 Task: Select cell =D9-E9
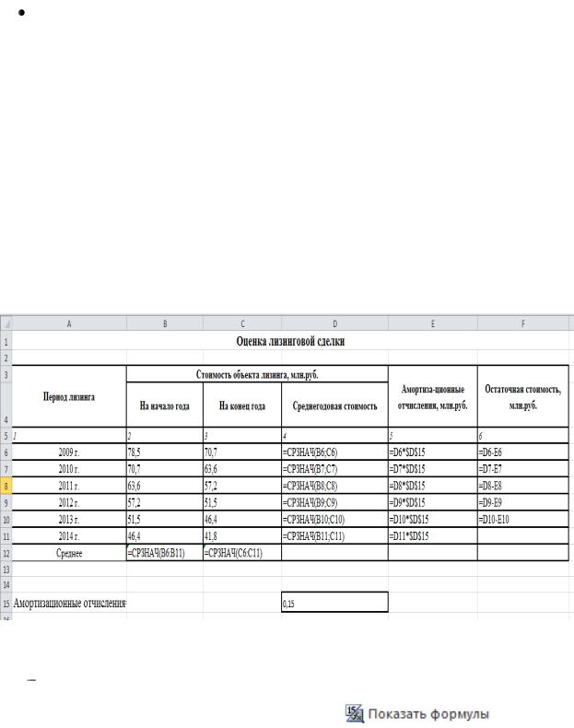tap(523, 502)
